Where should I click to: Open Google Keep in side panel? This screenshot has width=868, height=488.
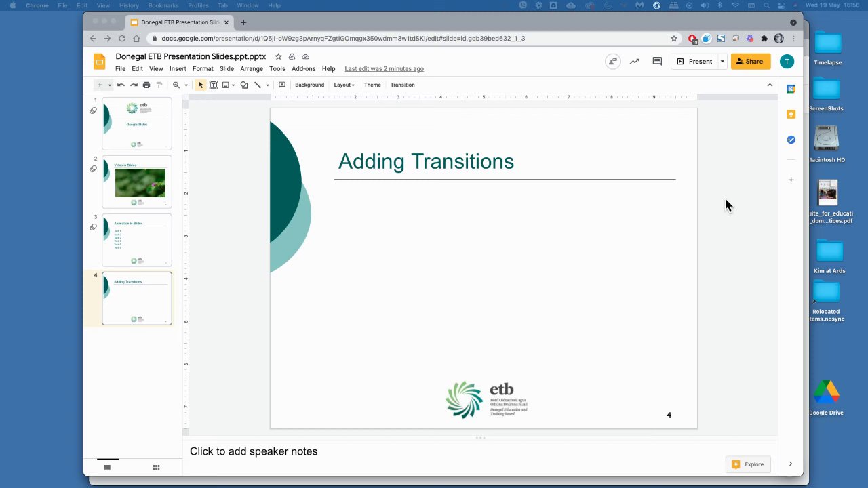pos(791,114)
